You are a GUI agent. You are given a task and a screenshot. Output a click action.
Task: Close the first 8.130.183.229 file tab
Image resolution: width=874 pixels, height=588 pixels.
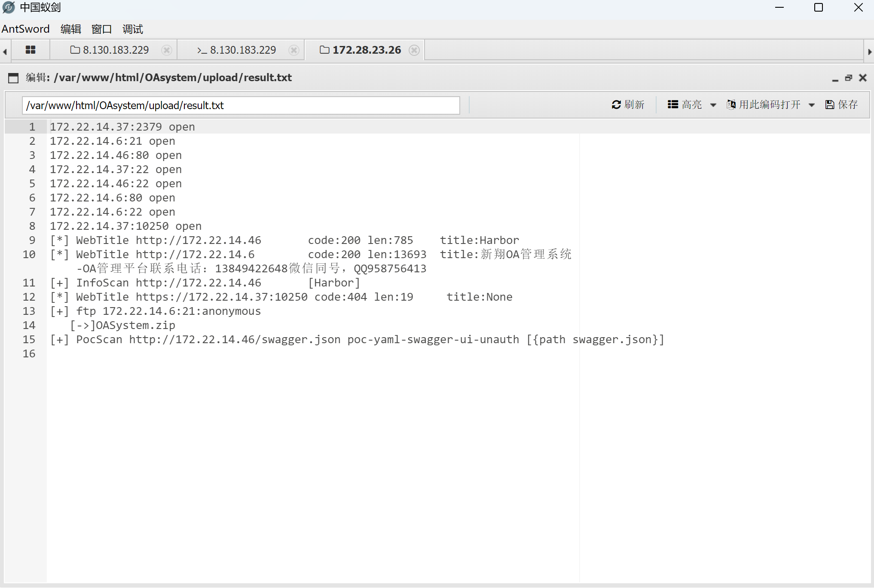pos(166,50)
